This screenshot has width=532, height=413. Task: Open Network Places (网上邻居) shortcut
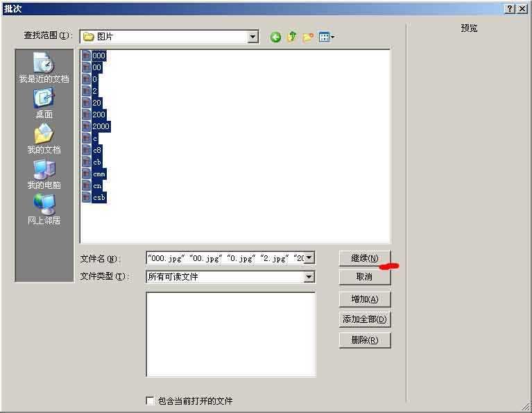tap(44, 210)
